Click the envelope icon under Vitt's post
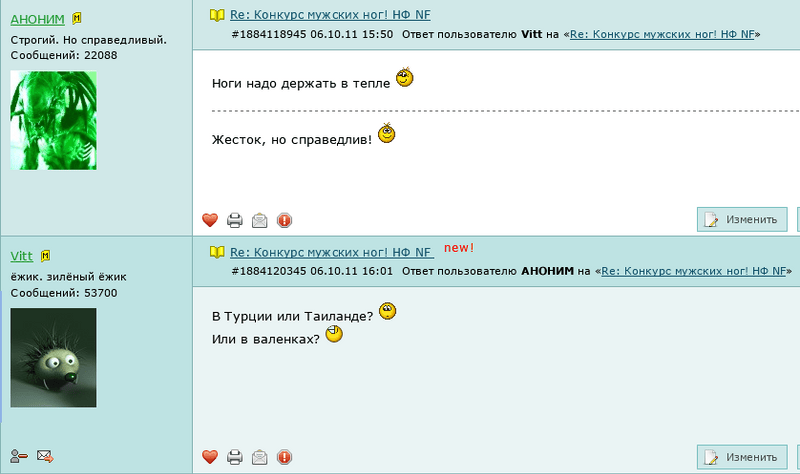 [259, 457]
